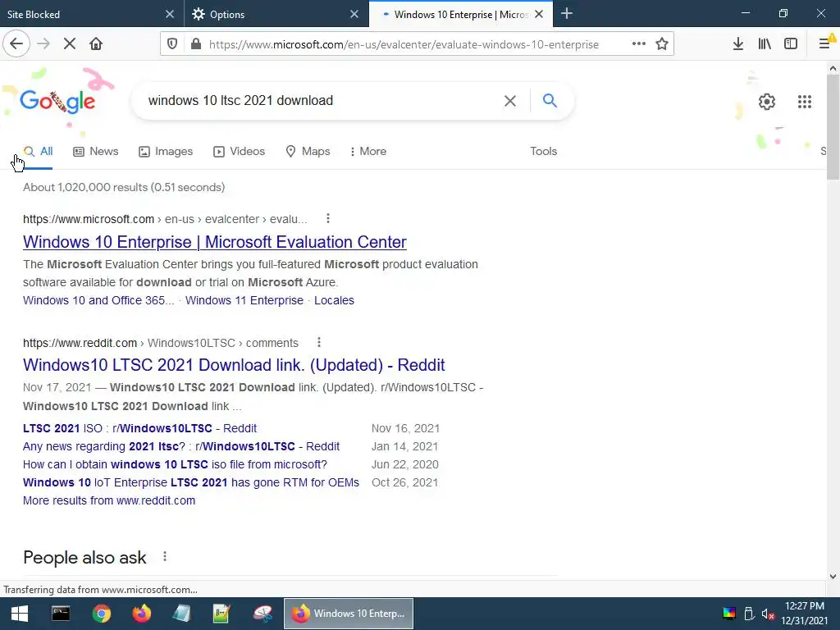Launch the Notepad++ taskbar icon
Screen dimensions: 840x630
[x=221, y=614]
